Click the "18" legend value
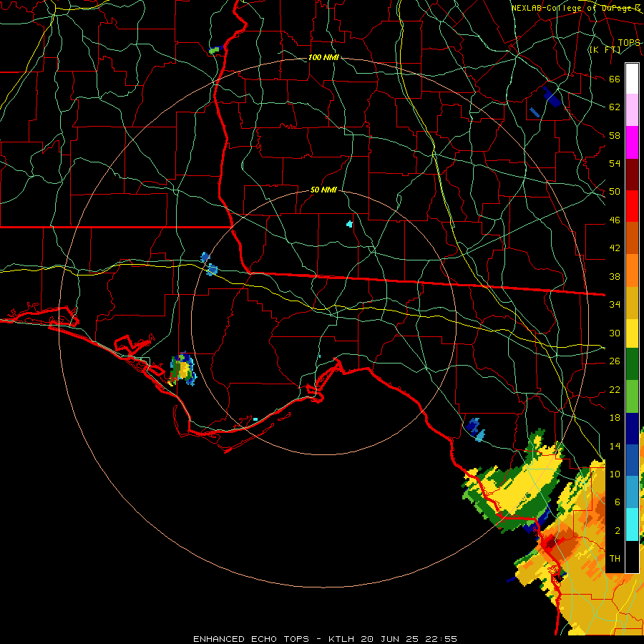This screenshot has height=644, width=644. click(x=615, y=418)
